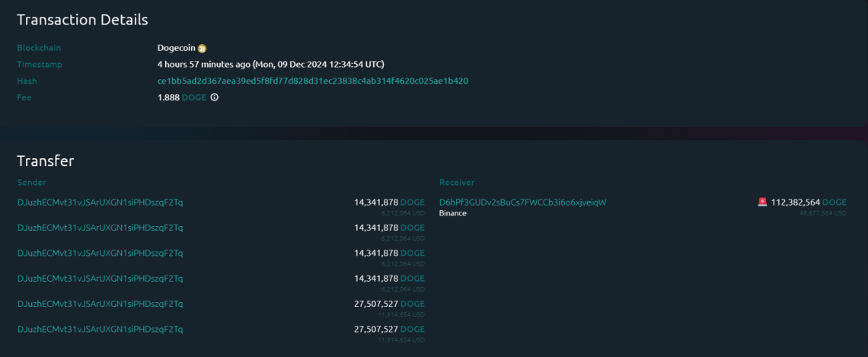The height and width of the screenshot is (357, 868).
Task: Open the second sender address link
Action: [x=101, y=228]
